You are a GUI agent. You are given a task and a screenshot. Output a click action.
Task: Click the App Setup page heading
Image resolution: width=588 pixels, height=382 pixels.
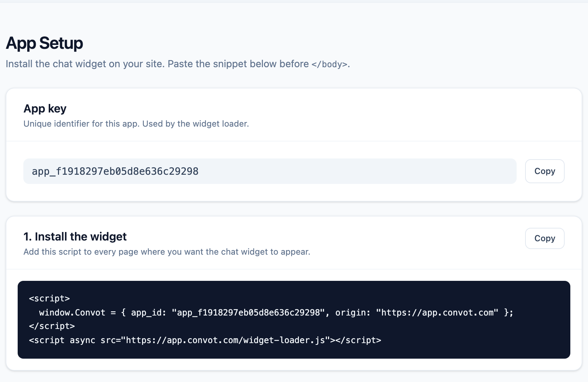pos(45,43)
